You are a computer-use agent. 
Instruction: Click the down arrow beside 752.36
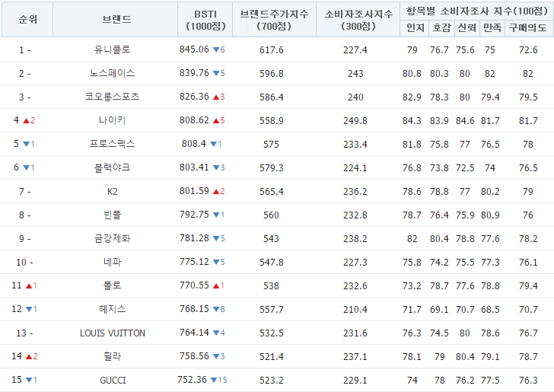(x=214, y=380)
